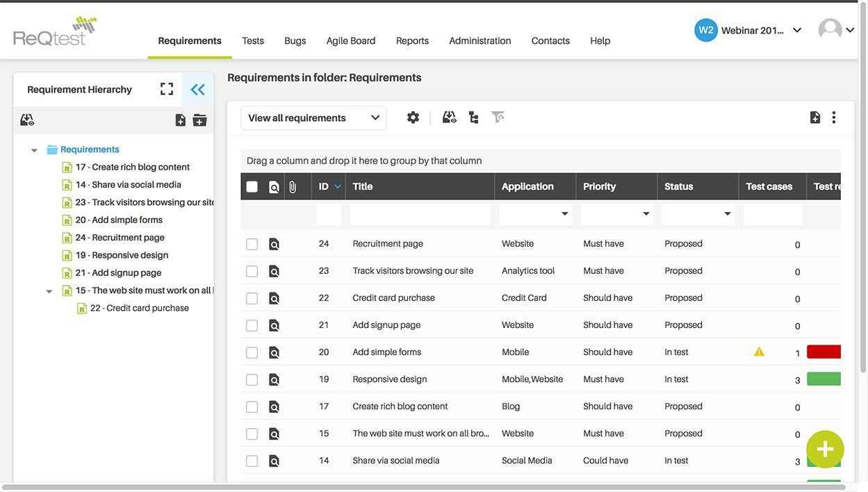Screen dimensions: 868x492
Task: Check the box for Create rich blog row
Action: [x=252, y=407]
